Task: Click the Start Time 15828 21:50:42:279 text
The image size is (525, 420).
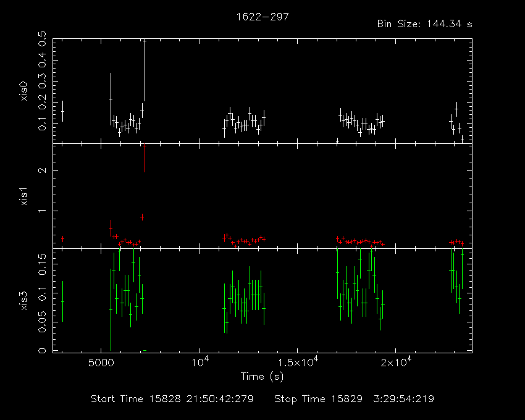Action: pos(172,399)
